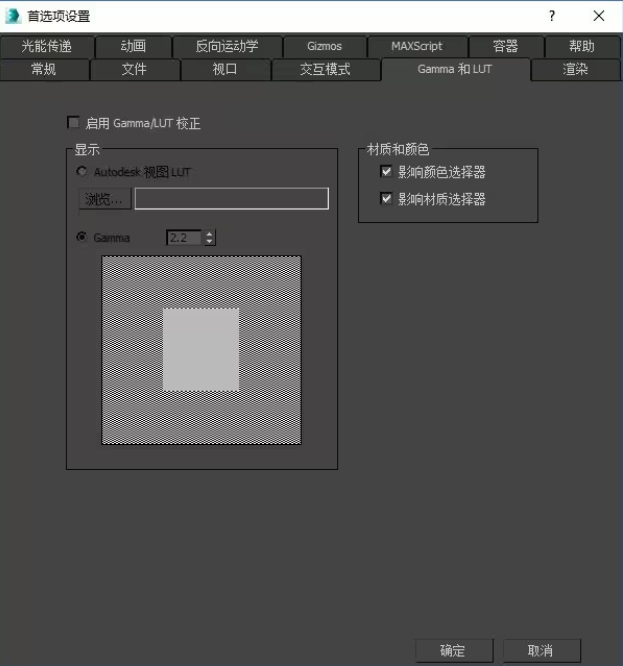
Task: Open the 文件 tab
Action: 134,69
